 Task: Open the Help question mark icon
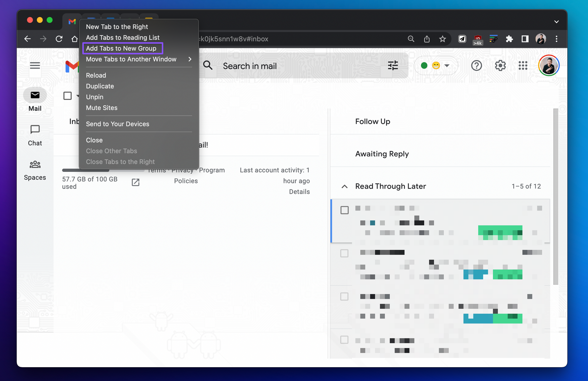pos(476,66)
